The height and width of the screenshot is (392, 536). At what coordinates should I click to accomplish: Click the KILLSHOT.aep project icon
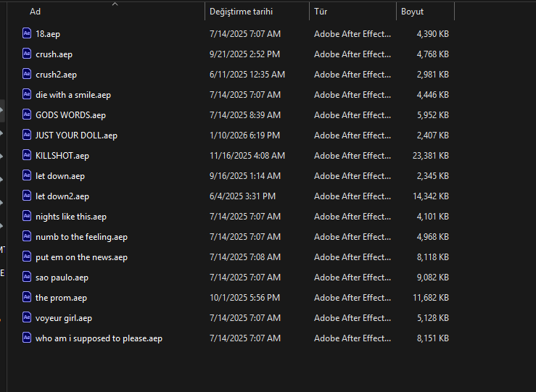click(28, 155)
